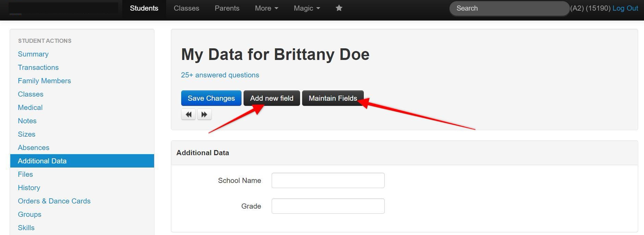Viewport: 644px width, 235px height.
Task: Open Summary in Student Actions sidebar
Action: [33, 54]
